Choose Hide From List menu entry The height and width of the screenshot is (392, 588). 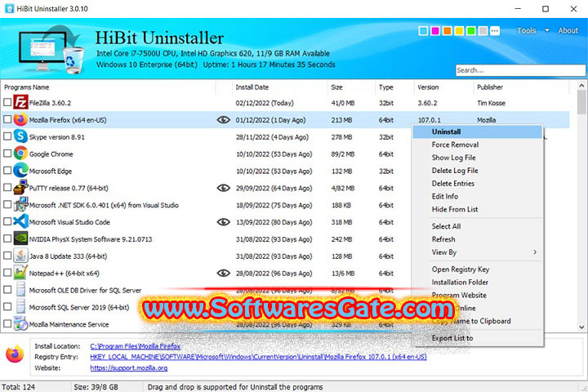point(478,209)
